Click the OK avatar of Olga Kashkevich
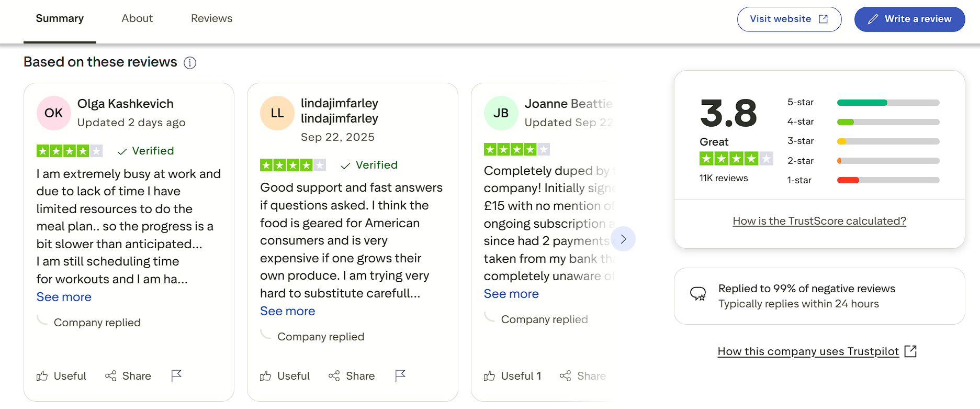The width and height of the screenshot is (980, 409). 54,113
